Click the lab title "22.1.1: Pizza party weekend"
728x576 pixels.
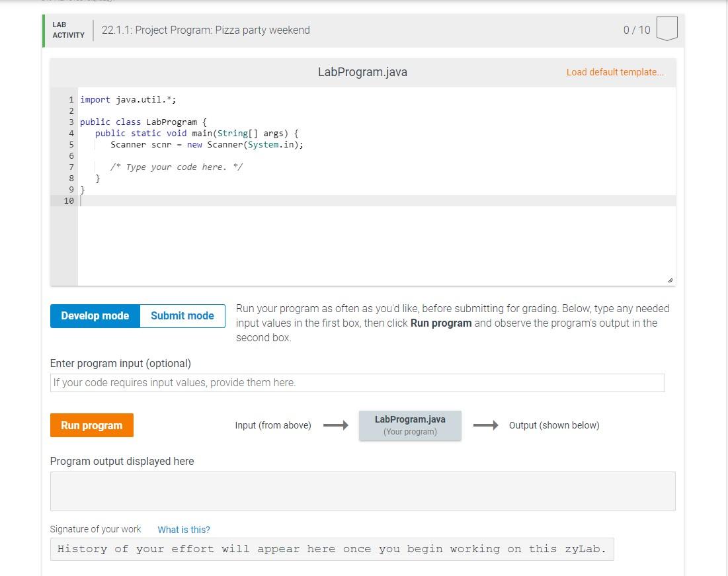206,30
